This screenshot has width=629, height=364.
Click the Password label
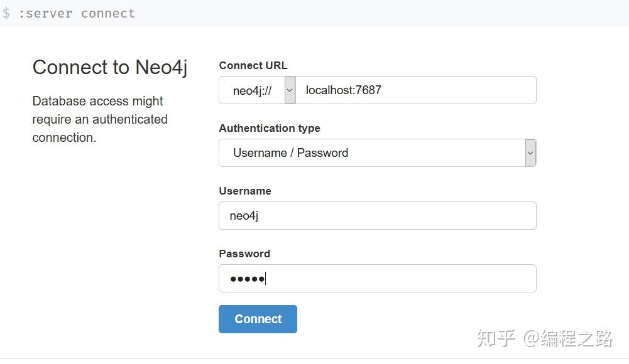pos(244,254)
